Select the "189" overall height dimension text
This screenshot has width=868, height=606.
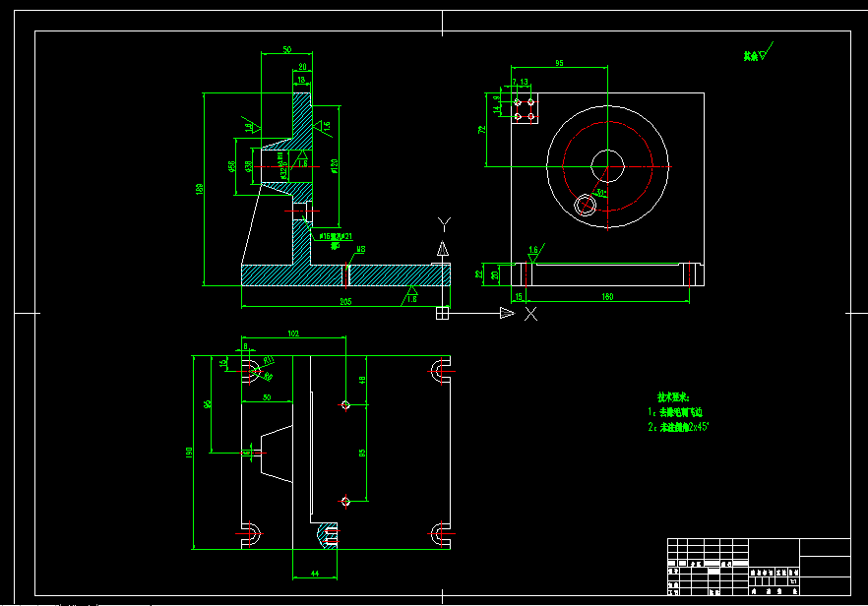(199, 189)
